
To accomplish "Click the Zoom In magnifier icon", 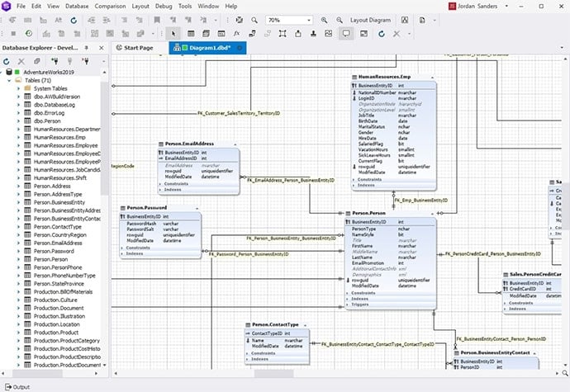I will pos(324,20).
